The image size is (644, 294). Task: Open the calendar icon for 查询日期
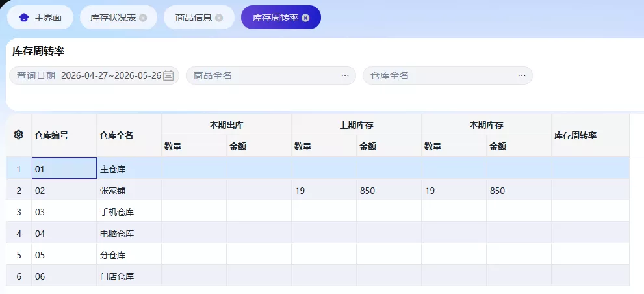point(168,75)
